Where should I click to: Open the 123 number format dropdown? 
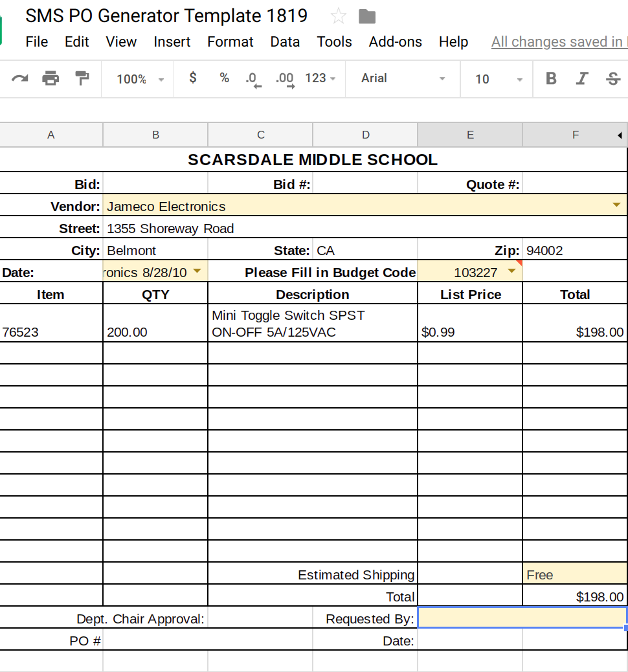tap(320, 78)
